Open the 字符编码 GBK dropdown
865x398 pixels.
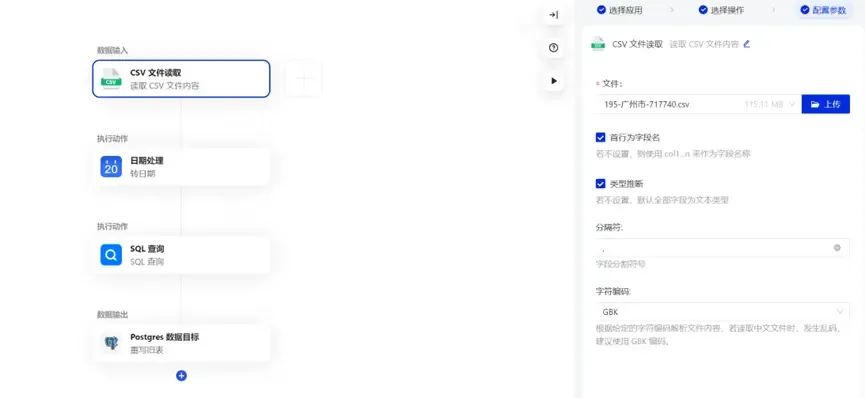coord(723,312)
